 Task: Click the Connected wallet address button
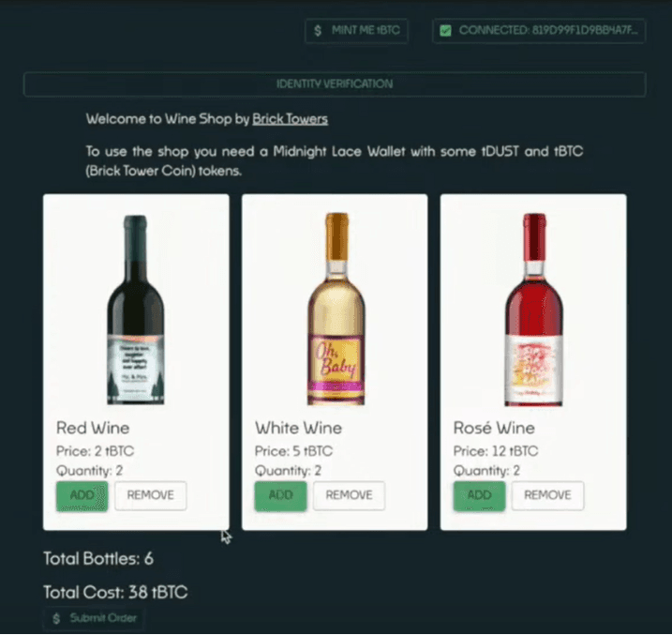pos(548,31)
